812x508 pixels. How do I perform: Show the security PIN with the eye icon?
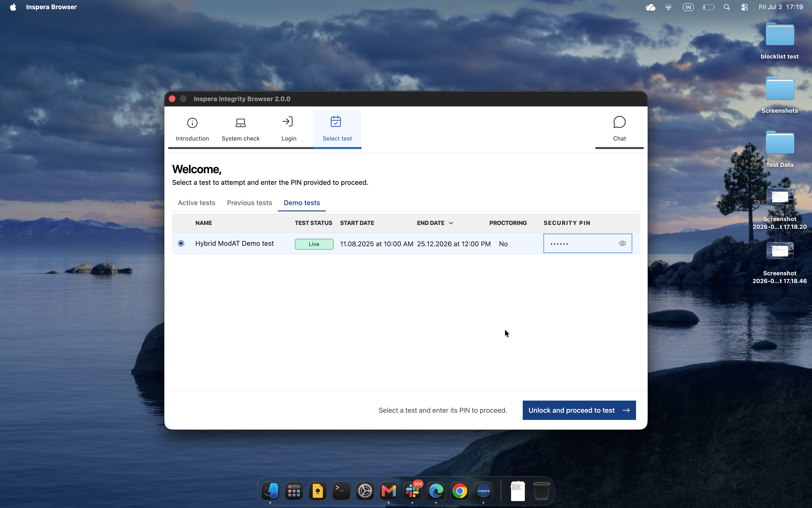pos(623,243)
